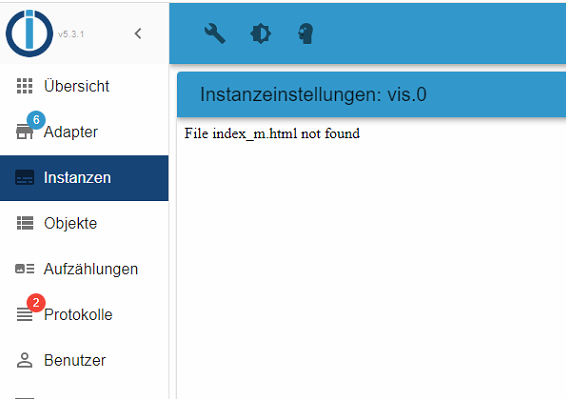Click the red badge showing 2 errors

[36, 302]
